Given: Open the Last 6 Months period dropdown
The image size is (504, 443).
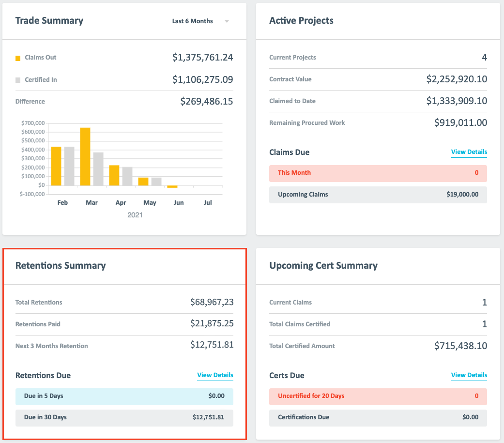Looking at the screenshot, I should pyautogui.click(x=200, y=21).
